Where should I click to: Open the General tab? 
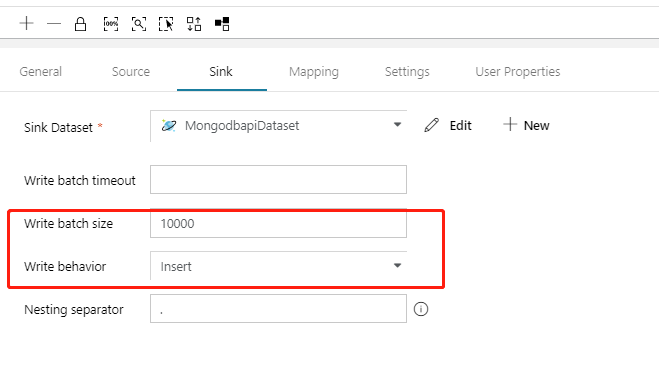[41, 71]
